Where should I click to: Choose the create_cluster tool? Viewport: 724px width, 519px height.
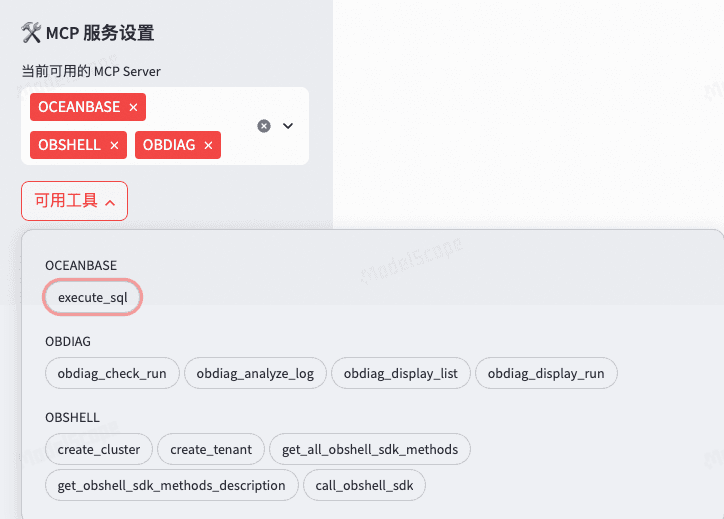(99, 449)
